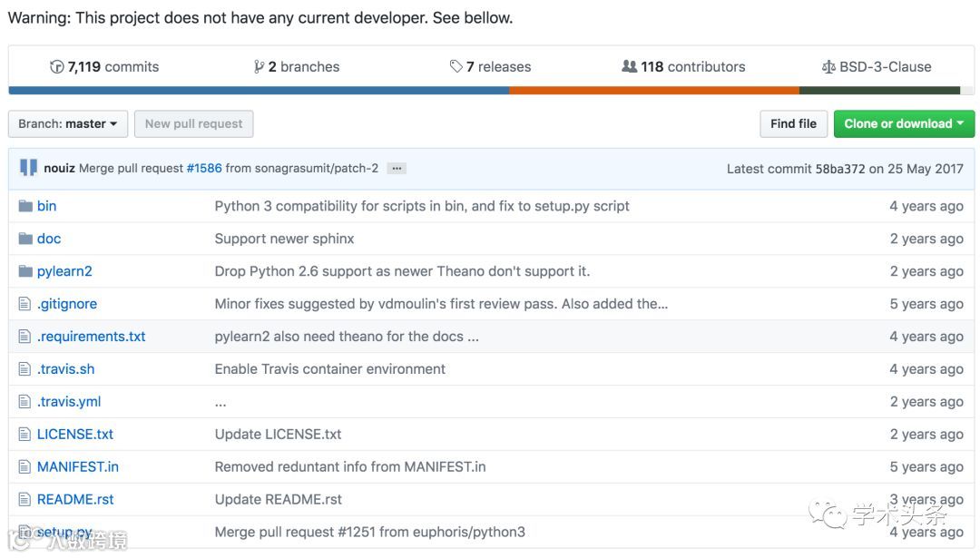This screenshot has width=980, height=558.
Task: Click the orange language bar segment
Action: [653, 91]
